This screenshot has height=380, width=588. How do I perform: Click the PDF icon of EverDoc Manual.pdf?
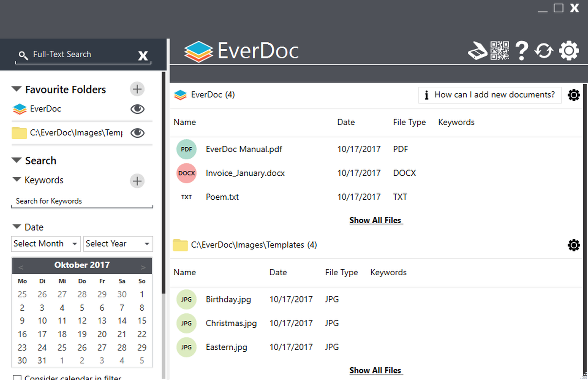click(x=186, y=149)
